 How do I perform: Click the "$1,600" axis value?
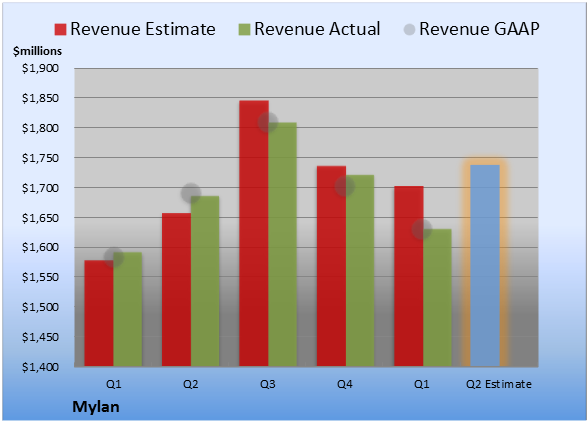pos(40,247)
